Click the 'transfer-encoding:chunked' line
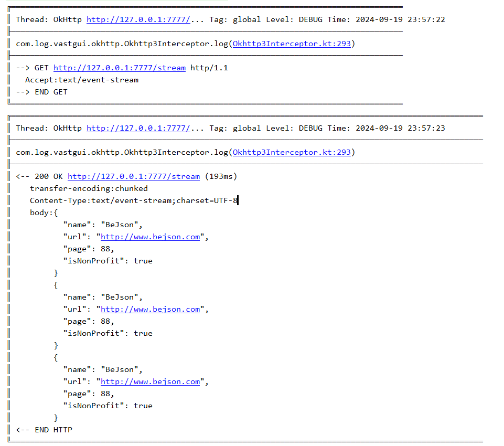Viewport: 504px width, 446px height. (89, 188)
